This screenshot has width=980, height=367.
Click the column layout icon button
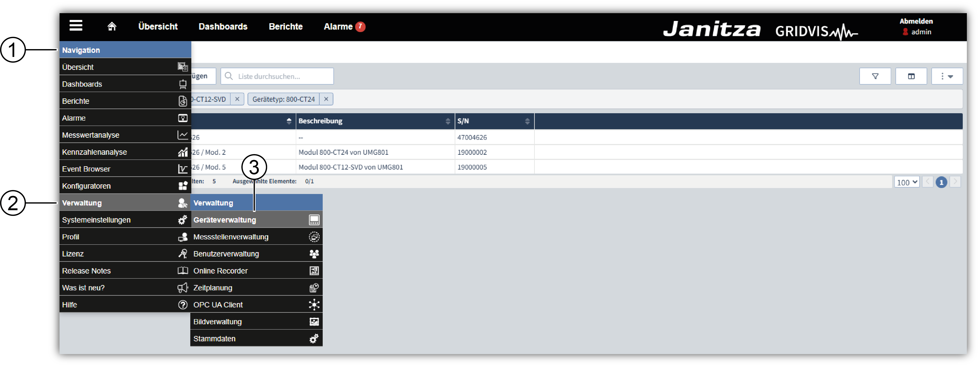click(x=911, y=76)
